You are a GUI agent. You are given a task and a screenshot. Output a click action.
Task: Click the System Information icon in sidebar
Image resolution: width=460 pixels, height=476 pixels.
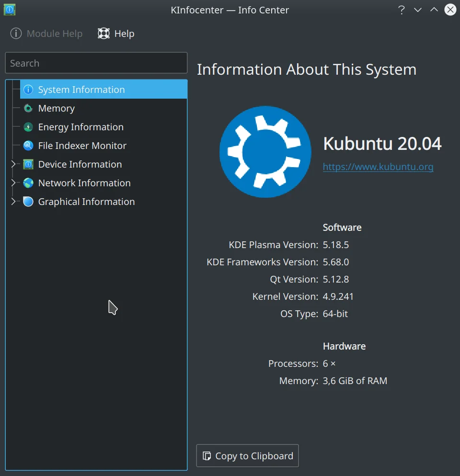[x=28, y=90]
